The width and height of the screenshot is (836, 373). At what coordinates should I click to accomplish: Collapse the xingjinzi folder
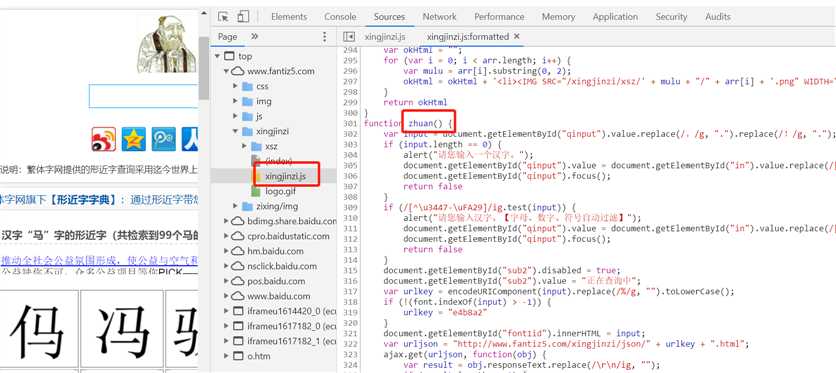tap(235, 131)
